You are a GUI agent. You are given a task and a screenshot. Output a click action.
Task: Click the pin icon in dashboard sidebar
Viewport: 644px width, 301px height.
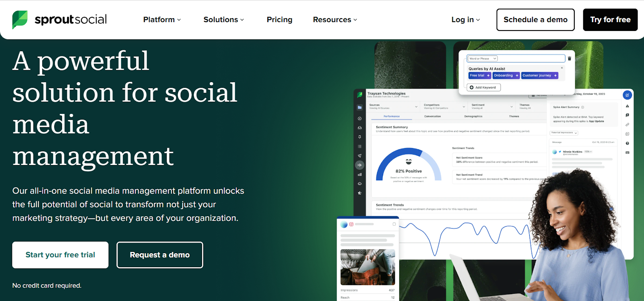tap(360, 137)
